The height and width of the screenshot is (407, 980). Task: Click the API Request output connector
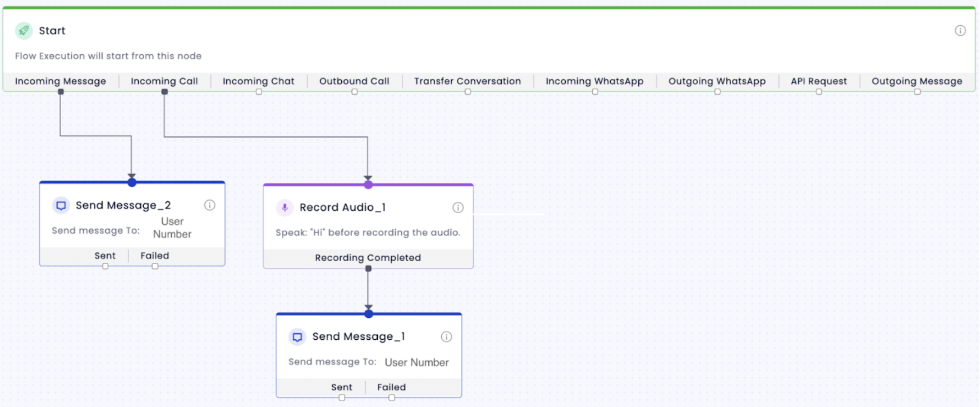(x=819, y=92)
